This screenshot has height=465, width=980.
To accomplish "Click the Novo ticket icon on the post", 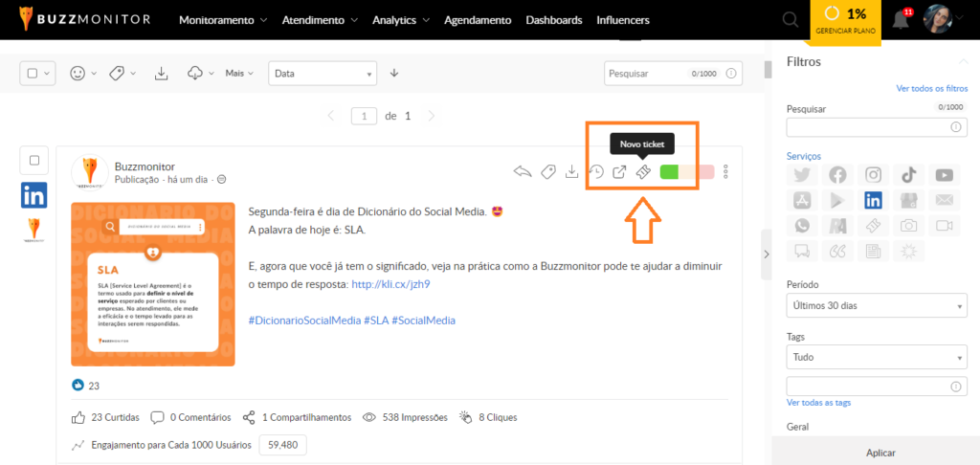I will tap(644, 172).
